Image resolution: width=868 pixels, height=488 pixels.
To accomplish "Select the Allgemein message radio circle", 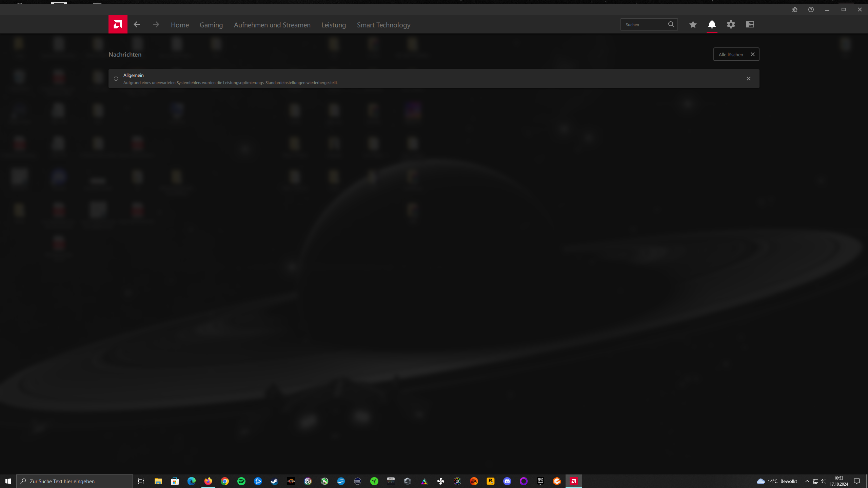I will point(116,79).
